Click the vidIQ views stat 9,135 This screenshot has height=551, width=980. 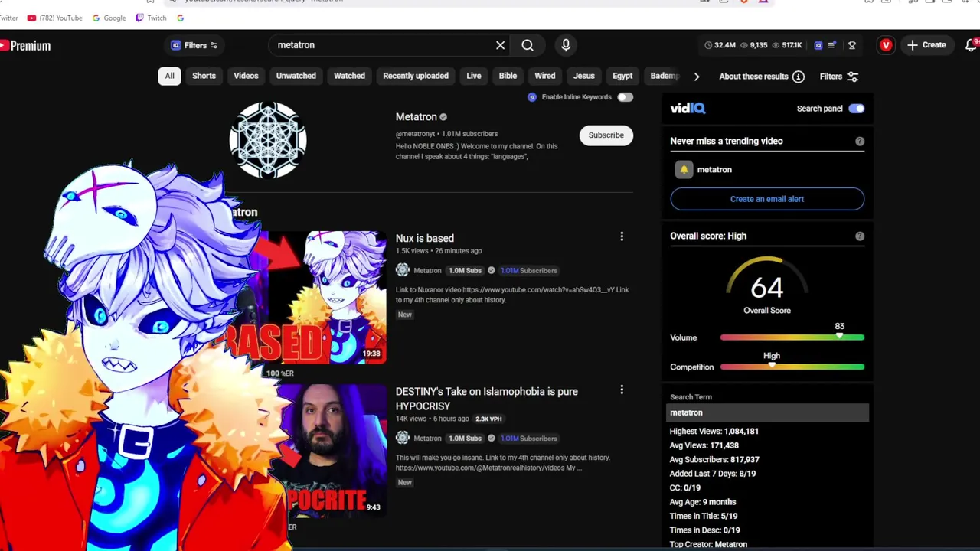coord(753,45)
